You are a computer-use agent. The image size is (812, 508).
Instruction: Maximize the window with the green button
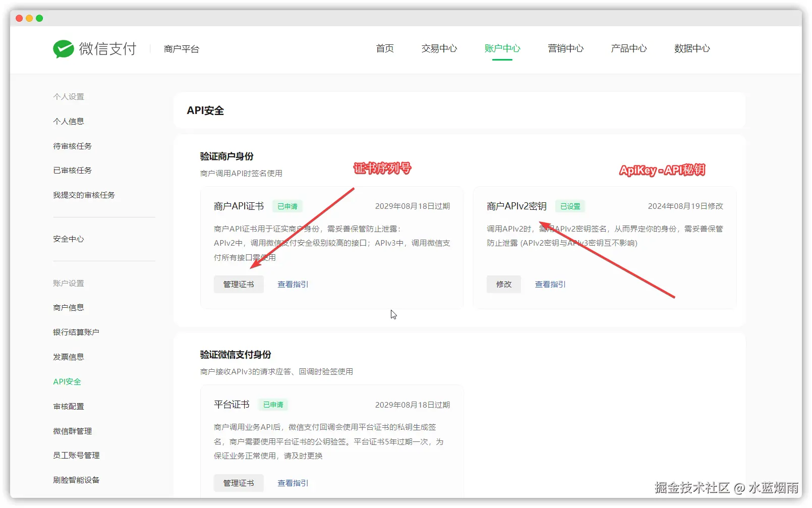[x=39, y=18]
